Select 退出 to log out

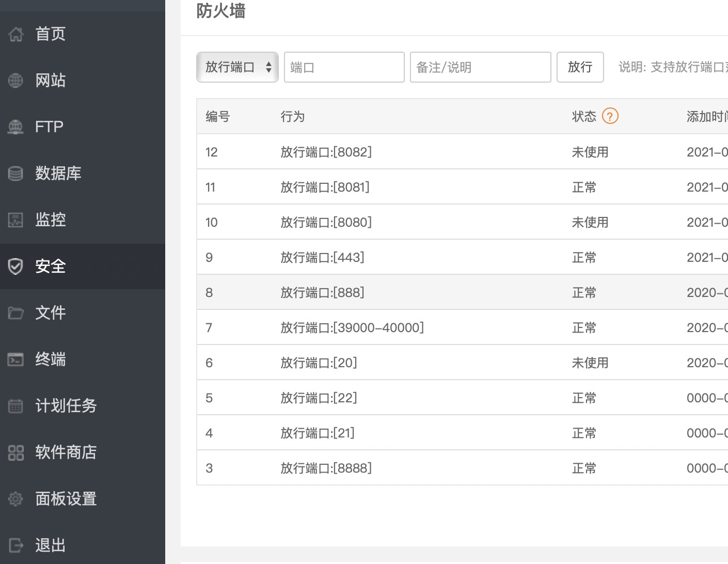[x=50, y=545]
